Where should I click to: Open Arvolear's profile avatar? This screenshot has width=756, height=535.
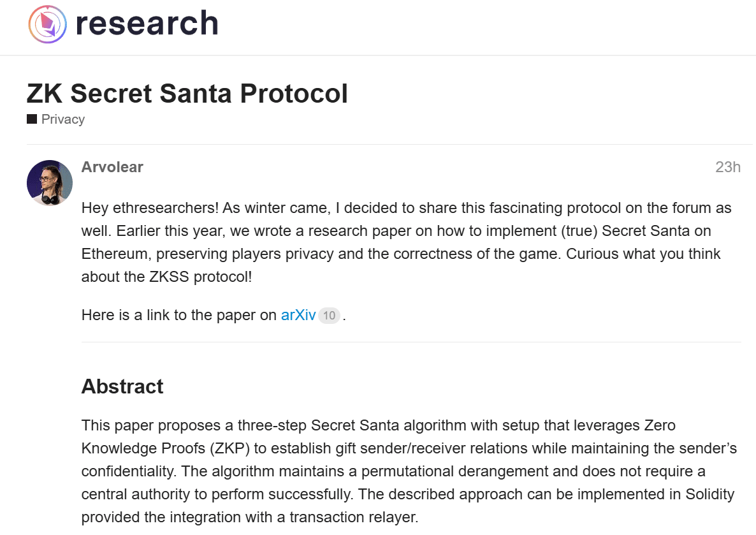(x=50, y=183)
